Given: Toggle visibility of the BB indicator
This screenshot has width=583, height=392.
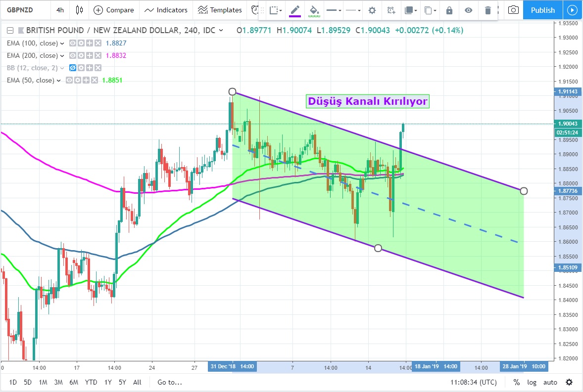Looking at the screenshot, I should click(x=73, y=68).
